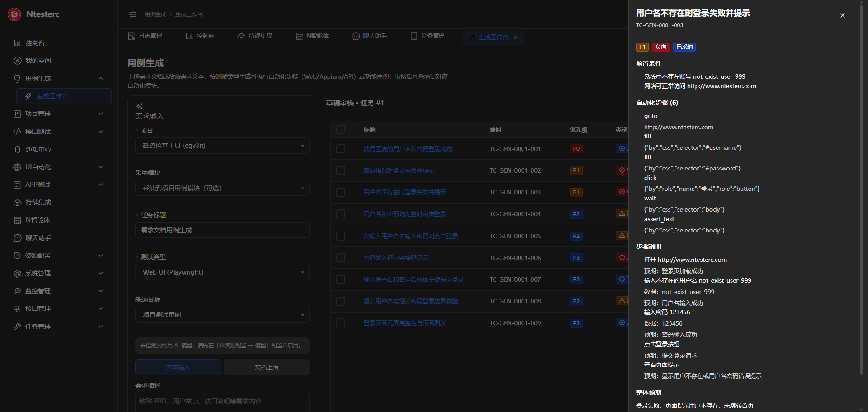868x412 pixels.
Task: Open the case 密码输入框内容掩码显示
Action: [396, 258]
